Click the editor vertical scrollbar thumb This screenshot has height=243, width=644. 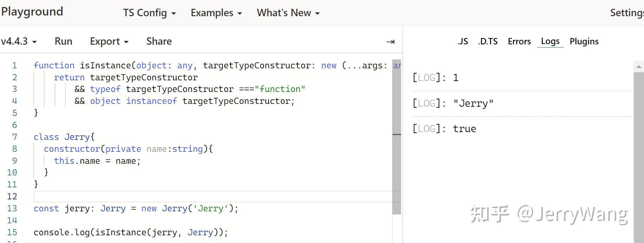pos(397,137)
